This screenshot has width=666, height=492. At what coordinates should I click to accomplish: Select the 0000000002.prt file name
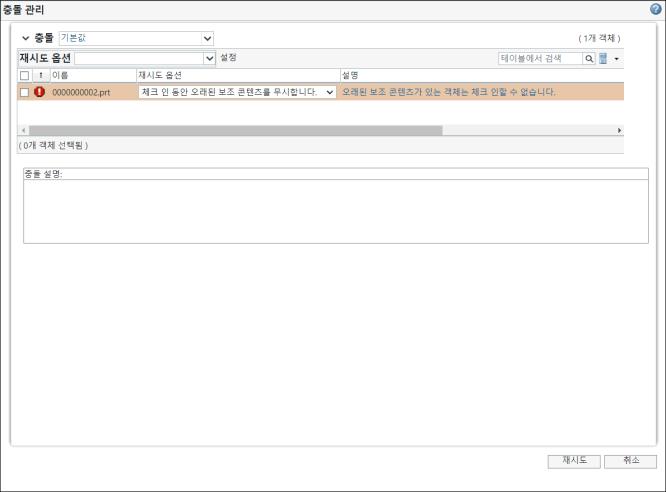81,92
